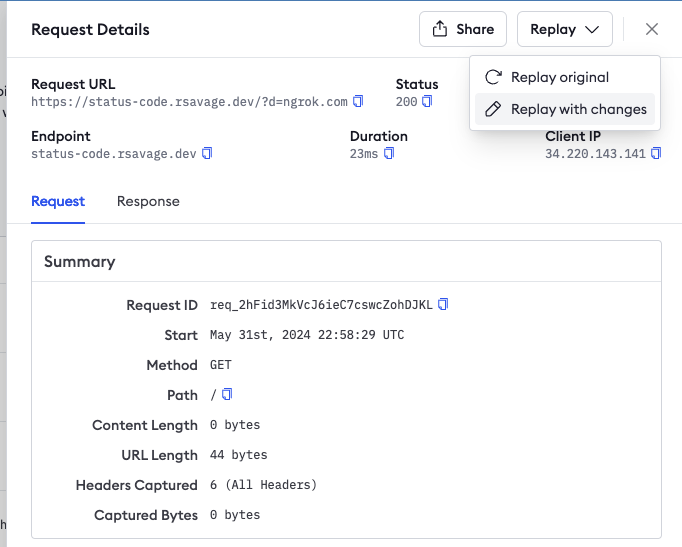
Task: Copy the Status code 200
Action: tap(427, 102)
